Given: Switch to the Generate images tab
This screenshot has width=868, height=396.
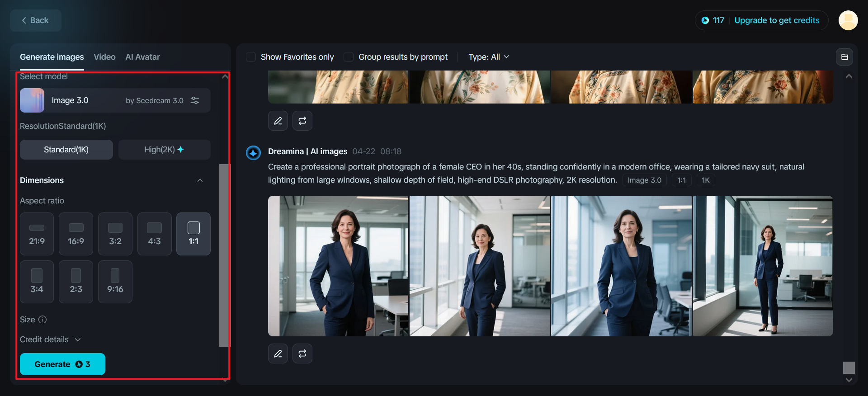Looking at the screenshot, I should [x=52, y=57].
